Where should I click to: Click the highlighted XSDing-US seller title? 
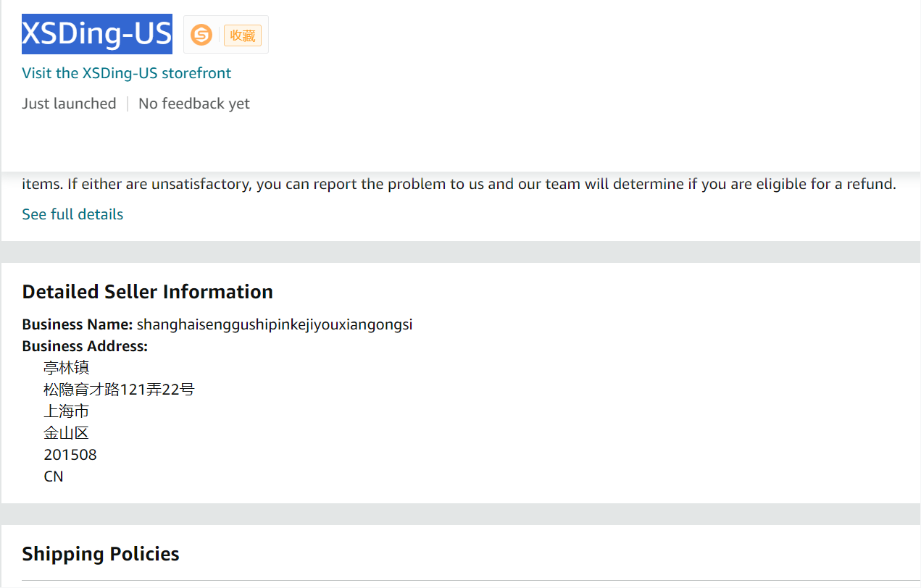click(97, 33)
